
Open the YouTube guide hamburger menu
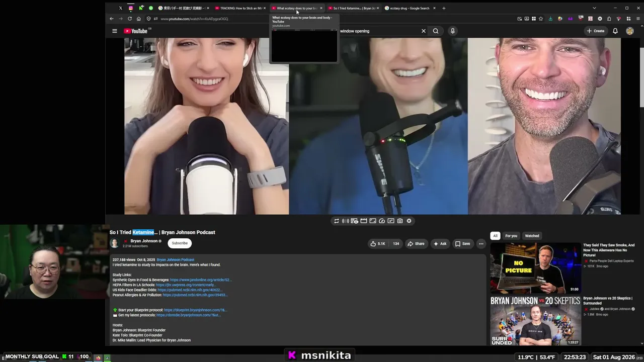tap(115, 31)
